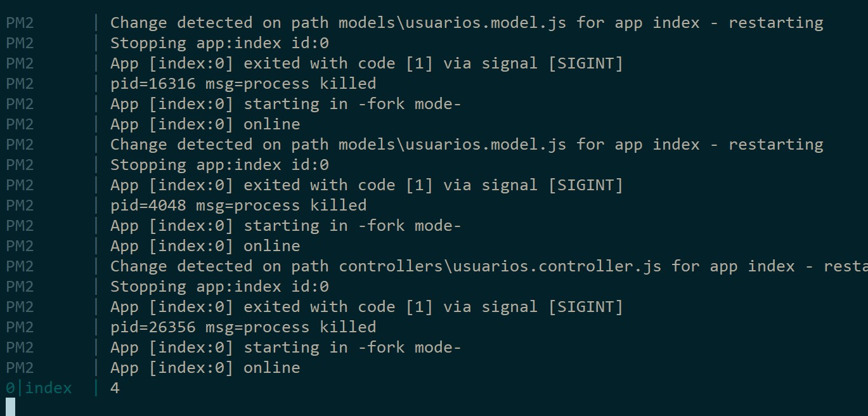Click the PM2 prefix on the first log line

20,23
